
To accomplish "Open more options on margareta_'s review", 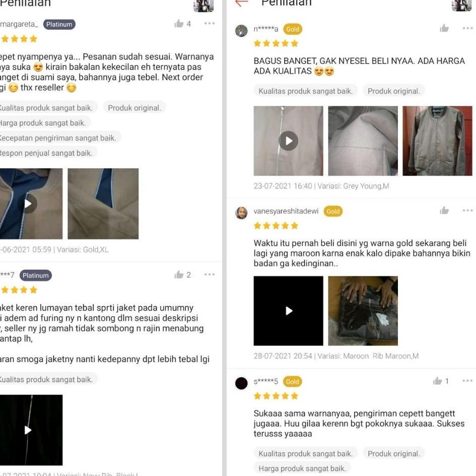I will point(210,23).
